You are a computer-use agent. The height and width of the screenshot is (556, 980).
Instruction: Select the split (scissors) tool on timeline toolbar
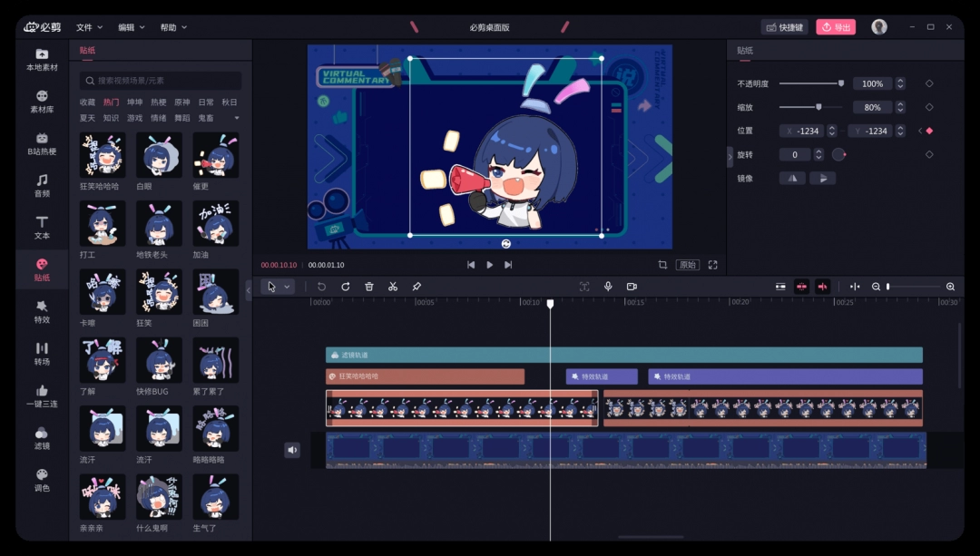(392, 287)
